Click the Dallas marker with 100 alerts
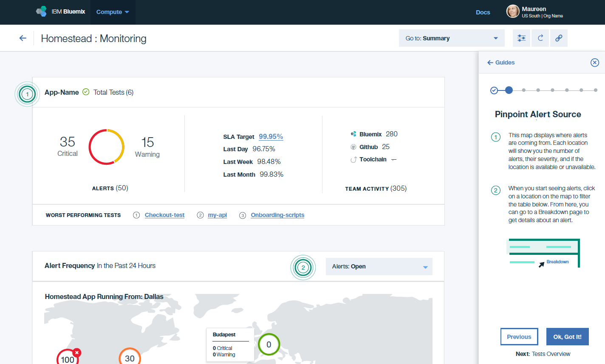The height and width of the screenshot is (364, 605). (68, 359)
